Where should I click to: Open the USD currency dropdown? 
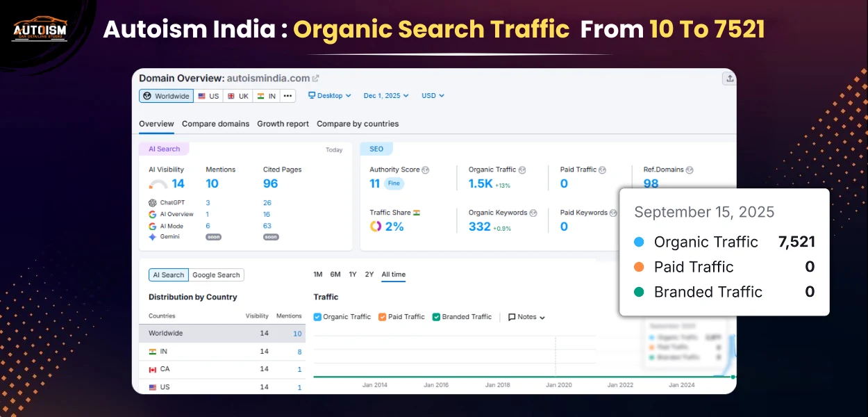click(433, 96)
